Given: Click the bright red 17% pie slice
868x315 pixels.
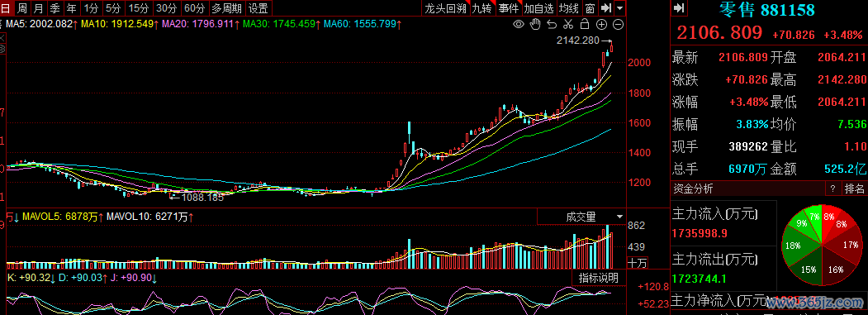Looking at the screenshot, I should tap(850, 245).
